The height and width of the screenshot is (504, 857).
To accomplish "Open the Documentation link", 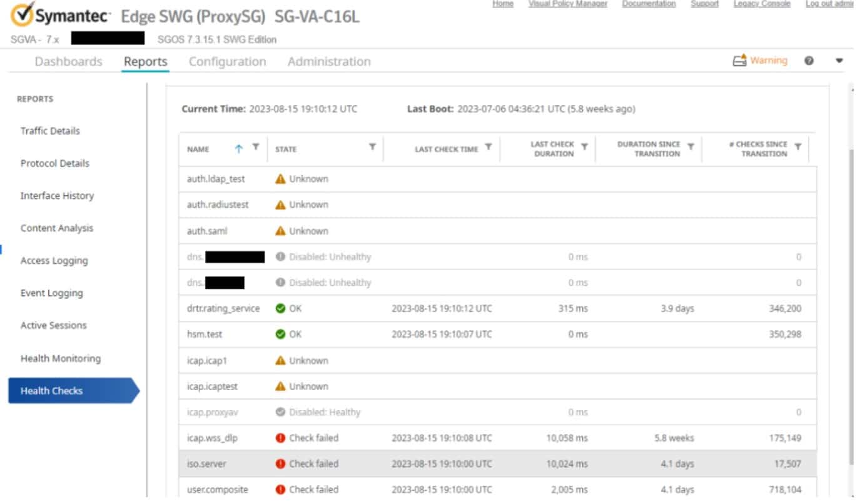I will (649, 4).
